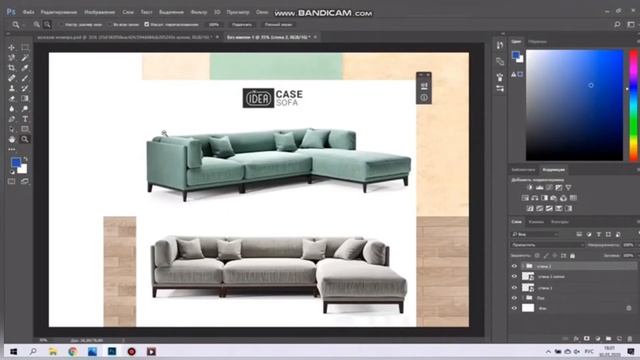Swap foreground and background colors
Image resolution: width=640 pixels, height=360 pixels.
pos(25,159)
